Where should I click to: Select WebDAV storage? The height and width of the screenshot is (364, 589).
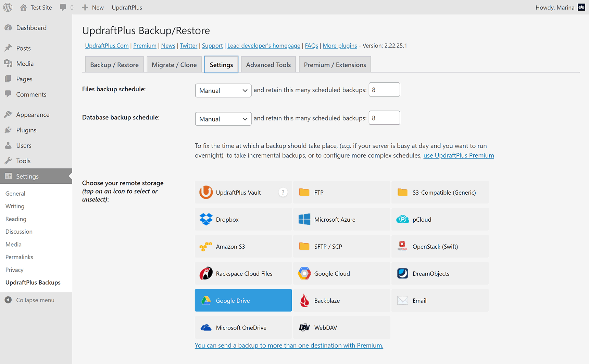point(341,327)
